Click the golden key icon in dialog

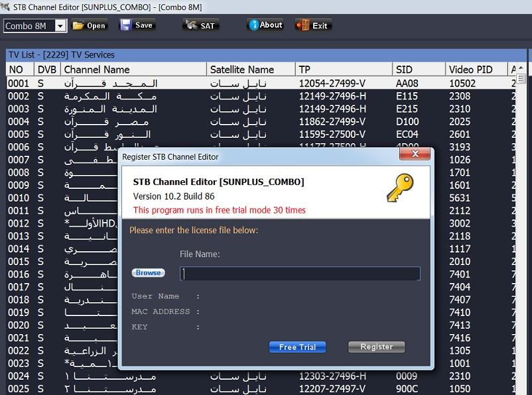401,188
